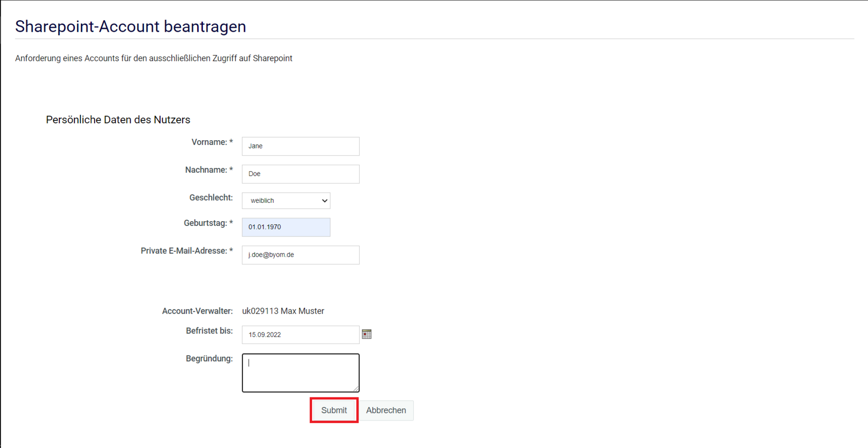Open the calendar picker beside Befristet bis

point(366,334)
